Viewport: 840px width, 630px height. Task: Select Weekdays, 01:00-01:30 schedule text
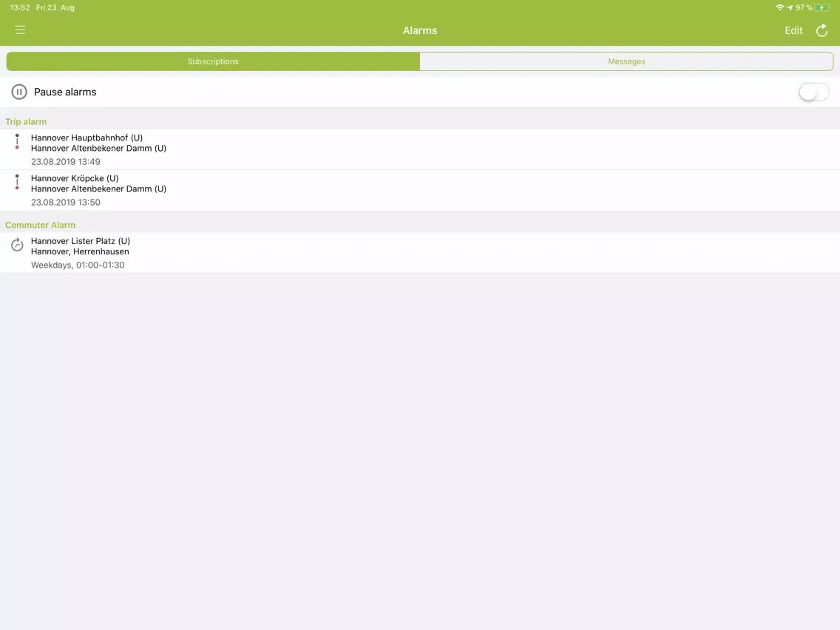pos(78,265)
